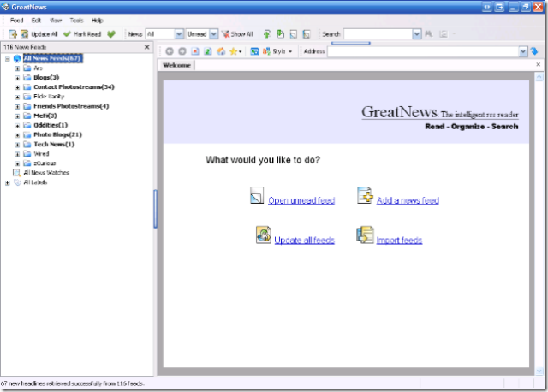Click the Update all feeds link

305,241
